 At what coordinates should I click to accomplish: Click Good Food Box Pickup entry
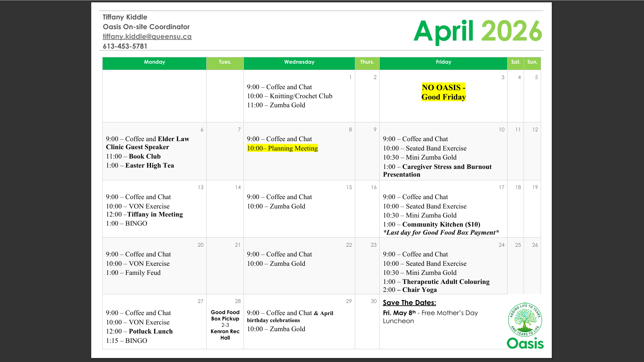pos(225,315)
